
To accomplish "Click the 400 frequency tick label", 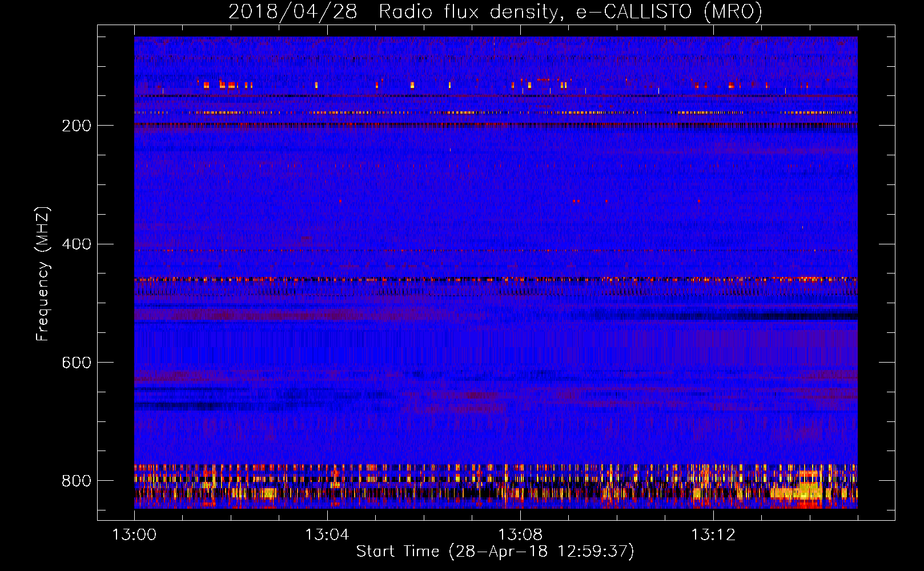I will [77, 244].
